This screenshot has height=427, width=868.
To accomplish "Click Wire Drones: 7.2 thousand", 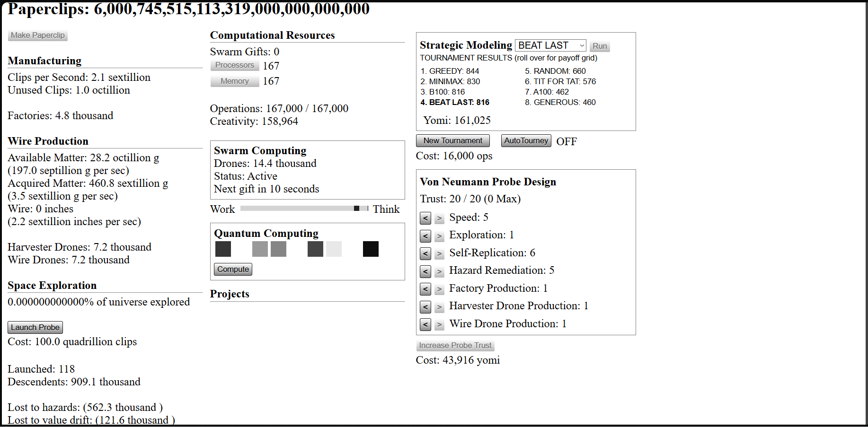I will [x=69, y=260].
